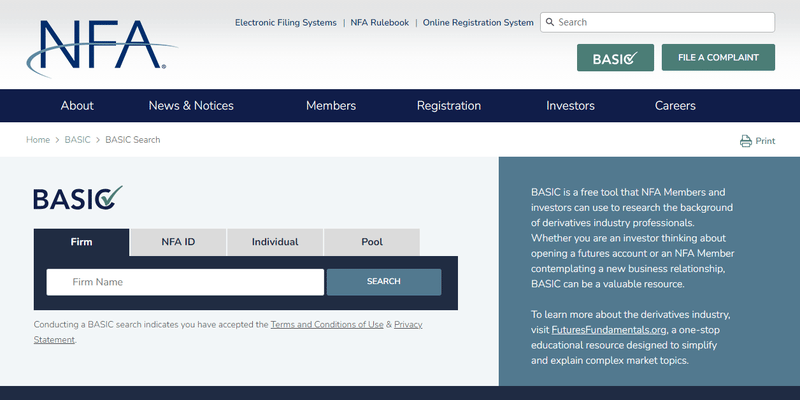Switch to the NFA ID tab
The width and height of the screenshot is (800, 400).
coord(178,242)
